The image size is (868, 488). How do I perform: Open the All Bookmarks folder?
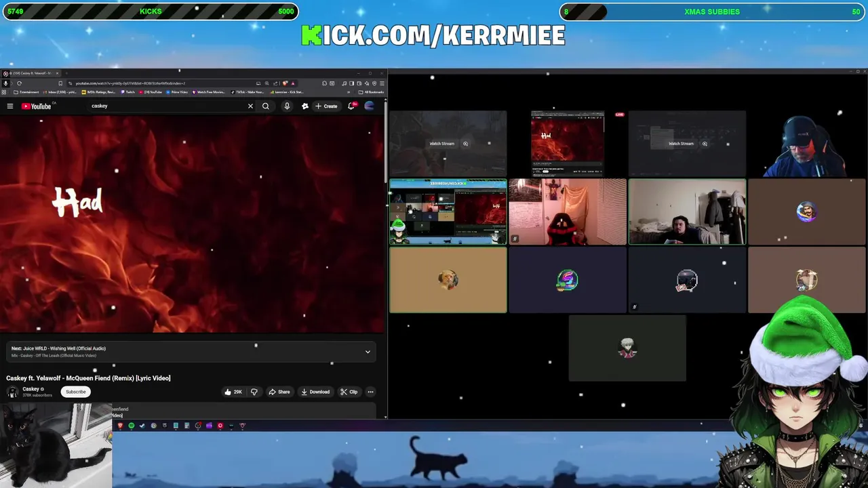coord(371,92)
